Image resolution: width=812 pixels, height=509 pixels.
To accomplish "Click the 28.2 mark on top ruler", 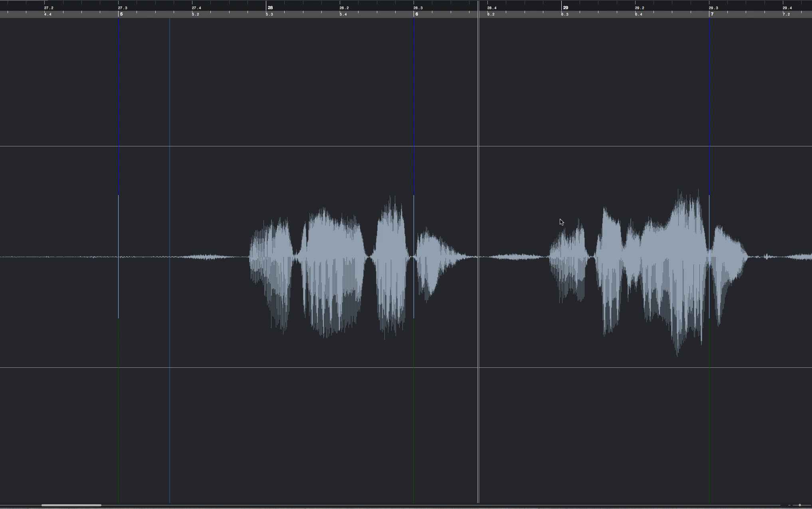I will pos(344,8).
